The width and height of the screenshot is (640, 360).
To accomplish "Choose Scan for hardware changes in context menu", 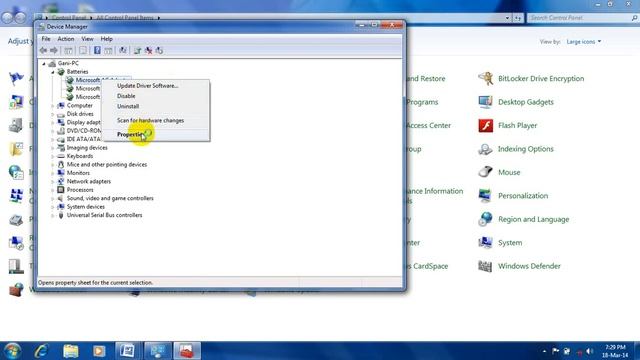I will [156, 120].
